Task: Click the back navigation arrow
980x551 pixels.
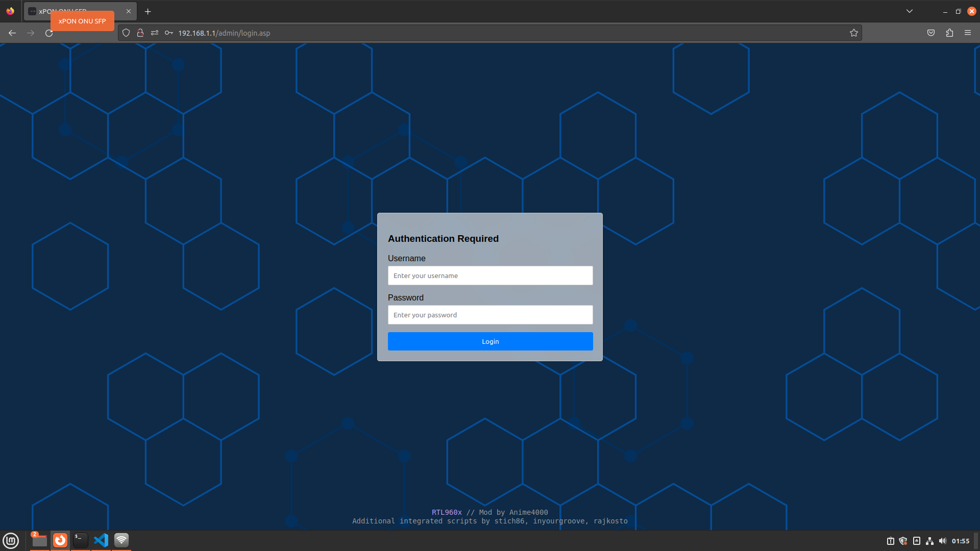Action: pos(11,32)
